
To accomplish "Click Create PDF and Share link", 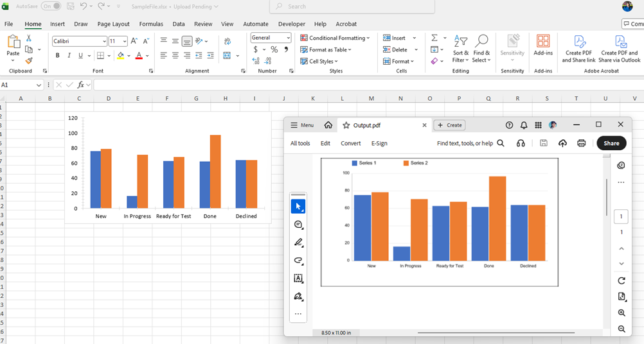I will [578, 49].
